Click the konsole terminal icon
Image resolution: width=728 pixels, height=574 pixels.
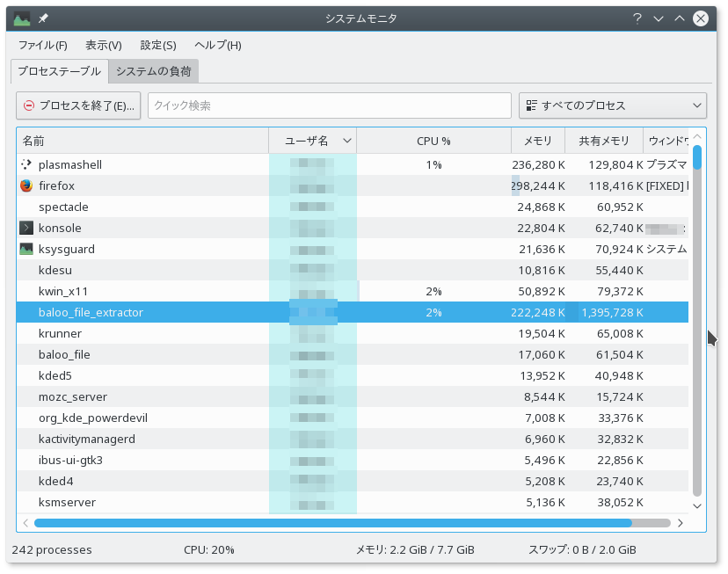(26, 228)
